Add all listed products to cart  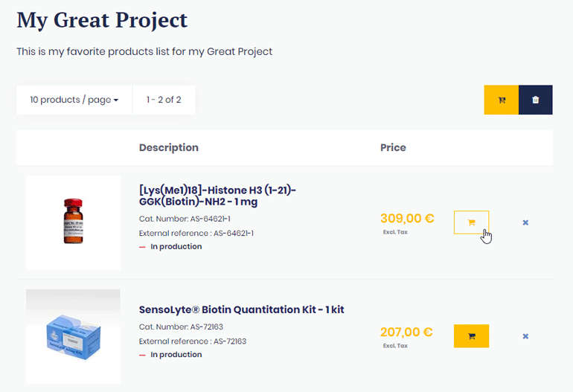click(501, 100)
